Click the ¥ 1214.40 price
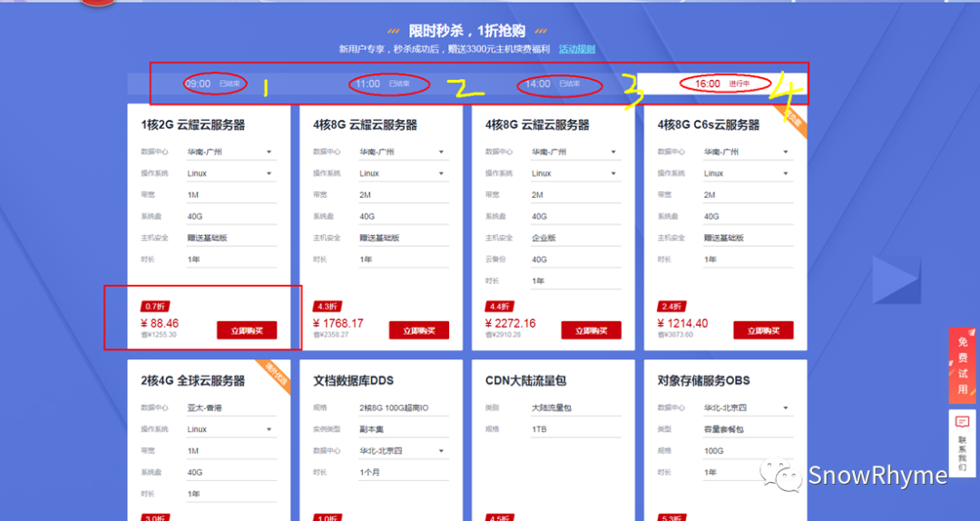 pos(682,323)
